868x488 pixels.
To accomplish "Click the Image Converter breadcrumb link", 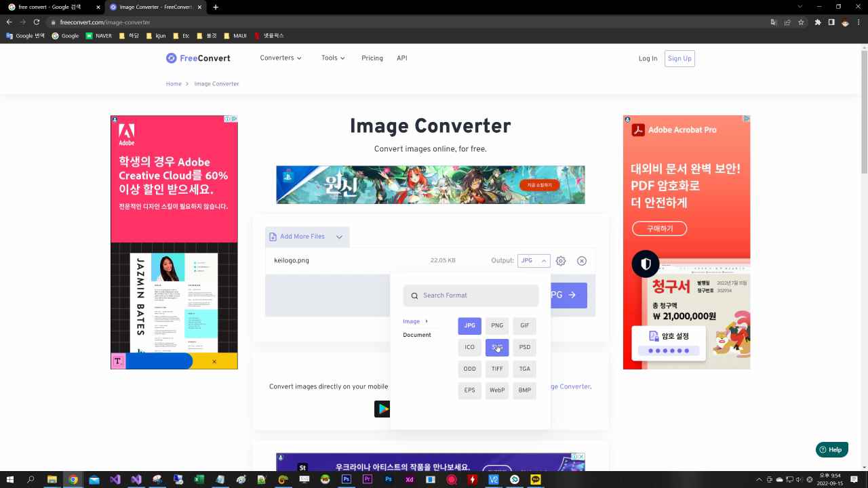I will point(216,84).
